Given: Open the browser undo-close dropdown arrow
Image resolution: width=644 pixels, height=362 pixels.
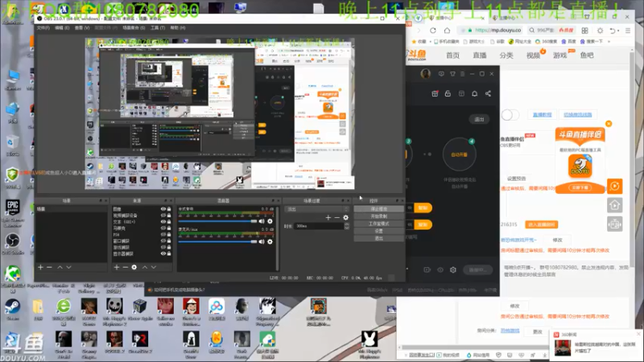Looking at the screenshot, I should pyautogui.click(x=618, y=31).
